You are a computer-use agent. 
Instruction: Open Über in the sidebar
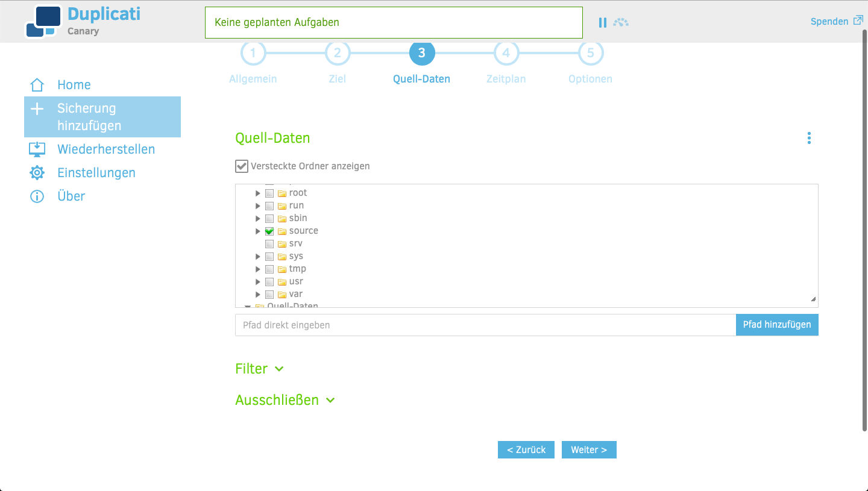(x=71, y=196)
